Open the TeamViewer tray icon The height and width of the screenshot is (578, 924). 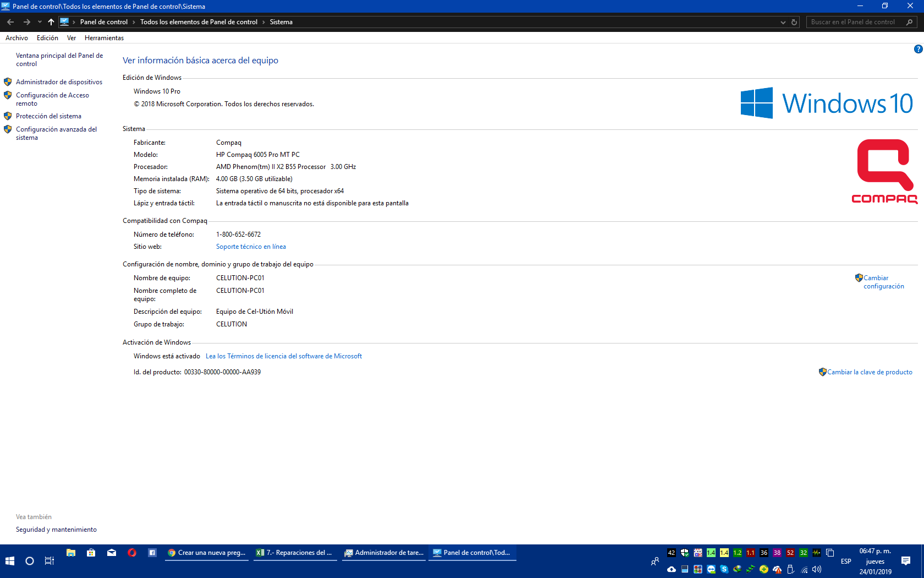711,569
